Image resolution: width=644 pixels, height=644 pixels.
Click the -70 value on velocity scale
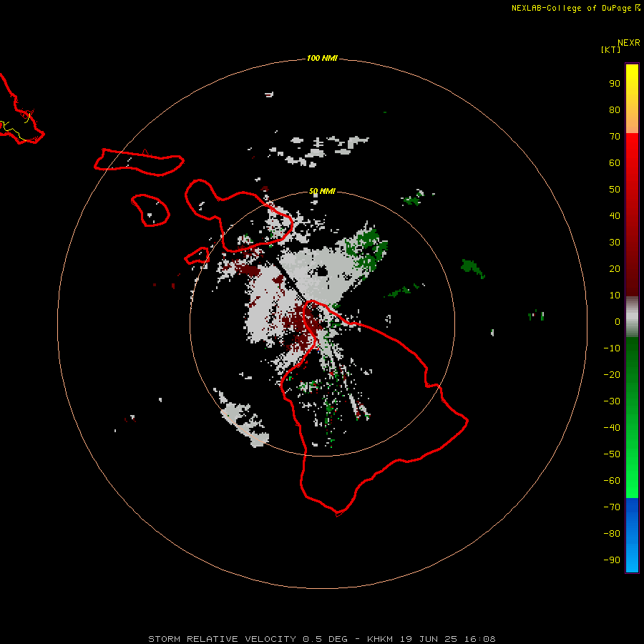click(x=612, y=507)
